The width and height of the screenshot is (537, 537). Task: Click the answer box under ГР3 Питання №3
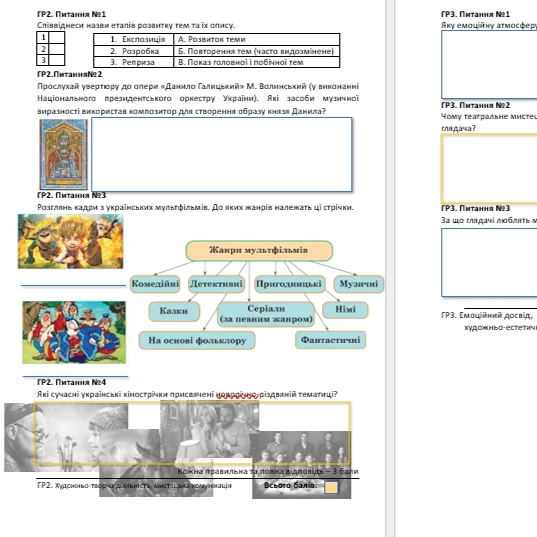pyautogui.click(x=489, y=262)
